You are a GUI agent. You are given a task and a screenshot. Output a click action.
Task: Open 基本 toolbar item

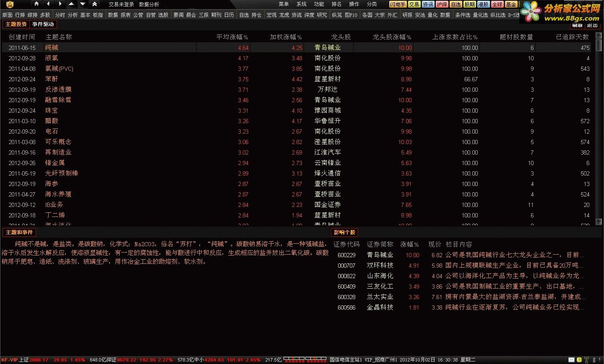point(85,15)
